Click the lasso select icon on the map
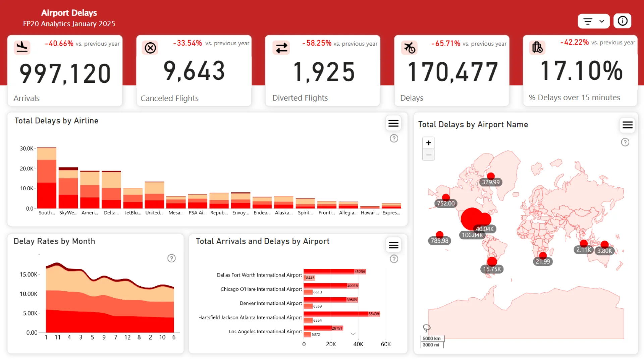Viewport: 644px width, 362px height. [x=426, y=328]
